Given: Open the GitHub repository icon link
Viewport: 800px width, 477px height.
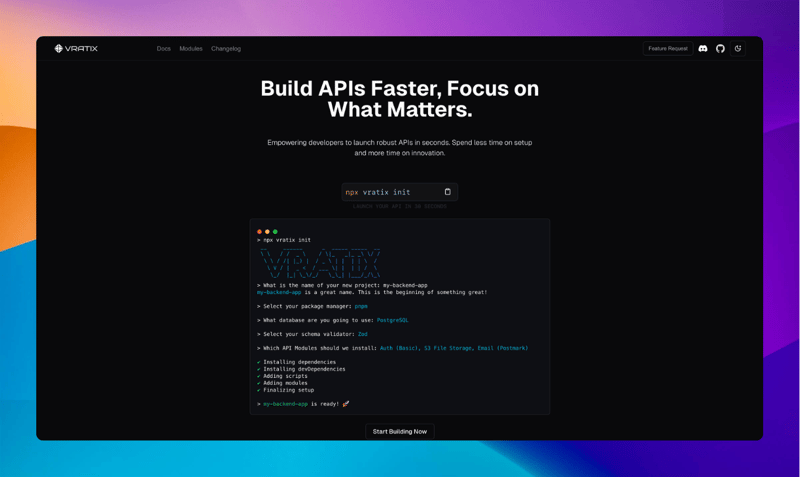Looking at the screenshot, I should (x=720, y=48).
